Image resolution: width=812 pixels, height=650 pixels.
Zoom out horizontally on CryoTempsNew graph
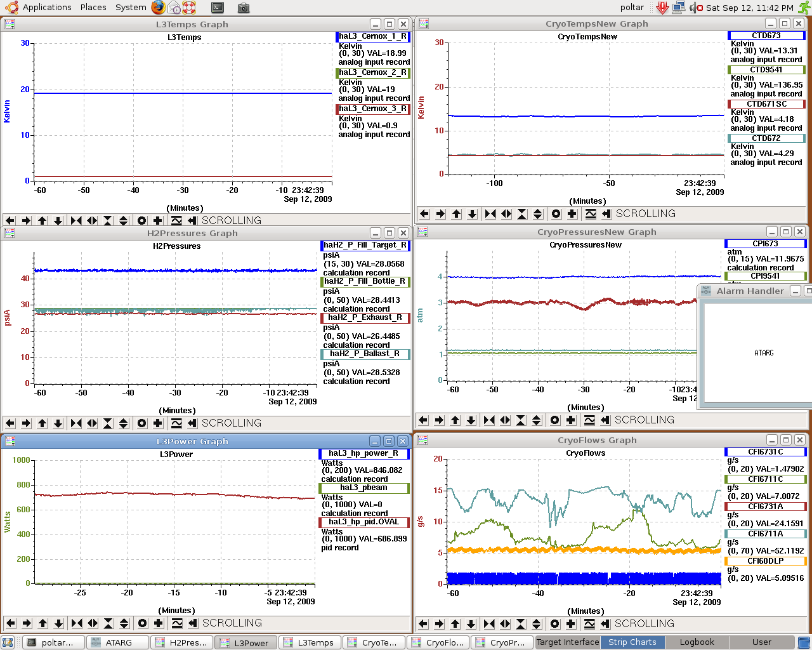point(506,214)
